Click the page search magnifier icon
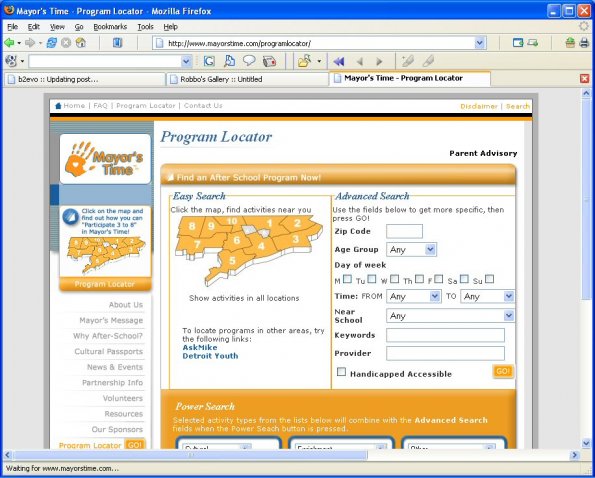Screen dimensions: 595x478 (229, 61)
